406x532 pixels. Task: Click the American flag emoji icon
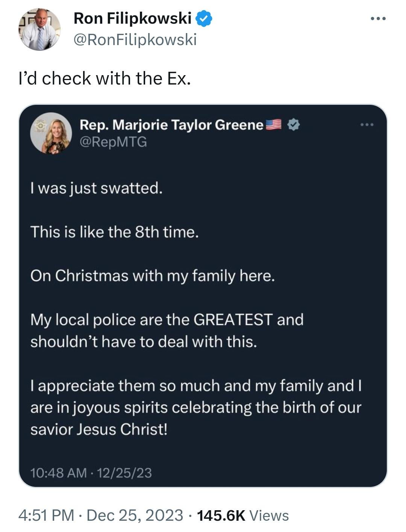pos(274,124)
